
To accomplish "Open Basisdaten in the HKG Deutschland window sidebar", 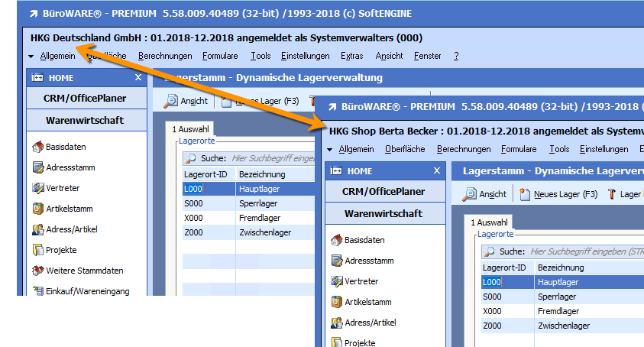I will point(65,147).
